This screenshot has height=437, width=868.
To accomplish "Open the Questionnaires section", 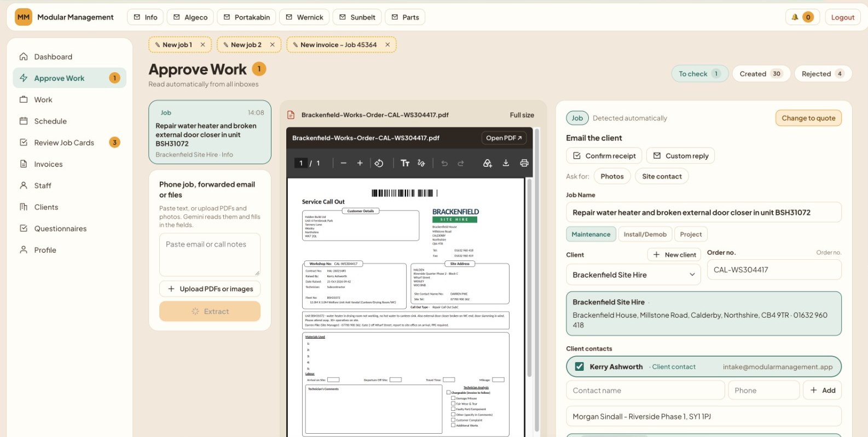I will (70, 229).
